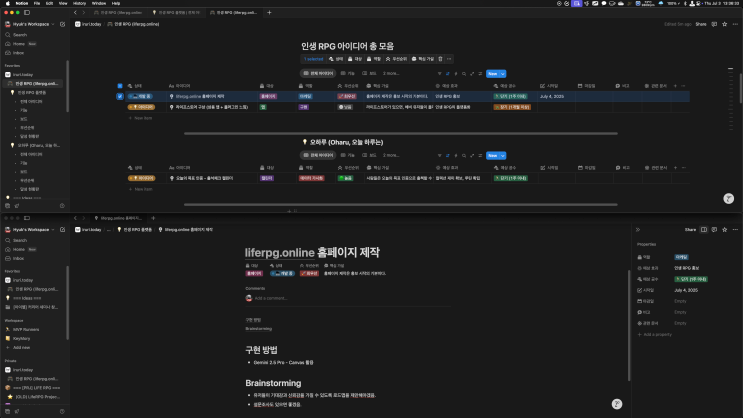Open more actions on the selection toolbar

pyautogui.click(x=449, y=59)
